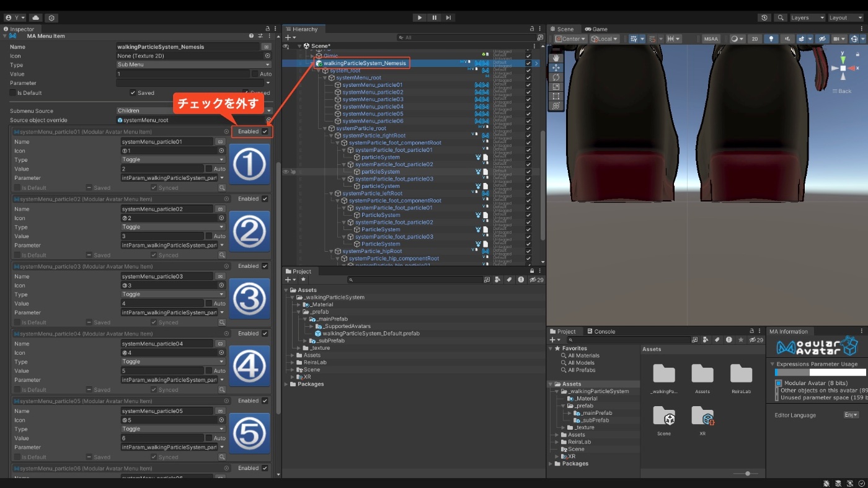Image resolution: width=868 pixels, height=488 pixels.
Task: Open the Type dropdown showing Sub Menu
Action: tap(193, 64)
